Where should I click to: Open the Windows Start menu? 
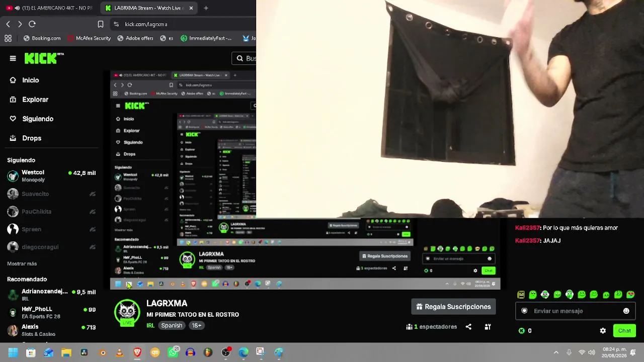(x=13, y=353)
